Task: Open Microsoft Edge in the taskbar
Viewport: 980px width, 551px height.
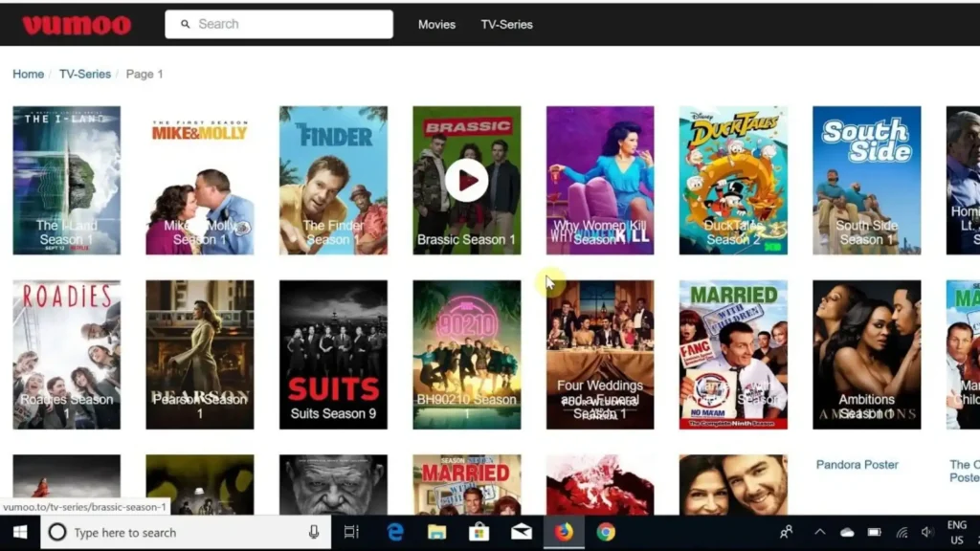Action: pyautogui.click(x=395, y=532)
